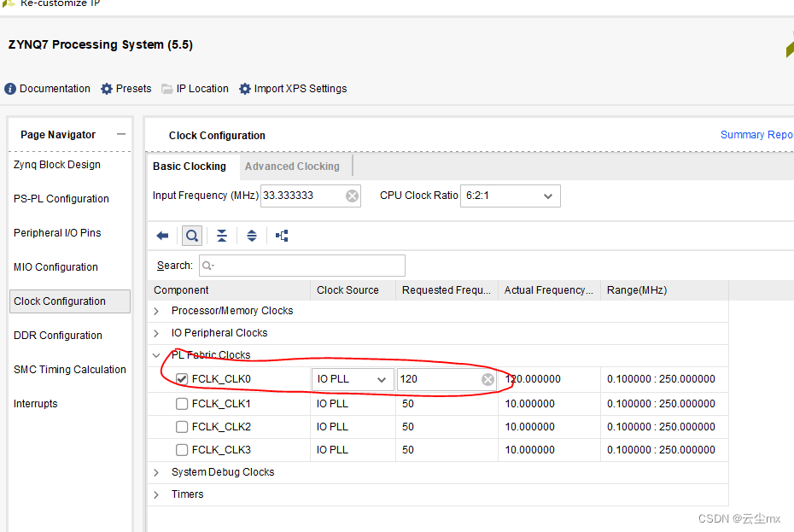Expand the Timers group
Viewport: 794px width, 532px height.
156,494
